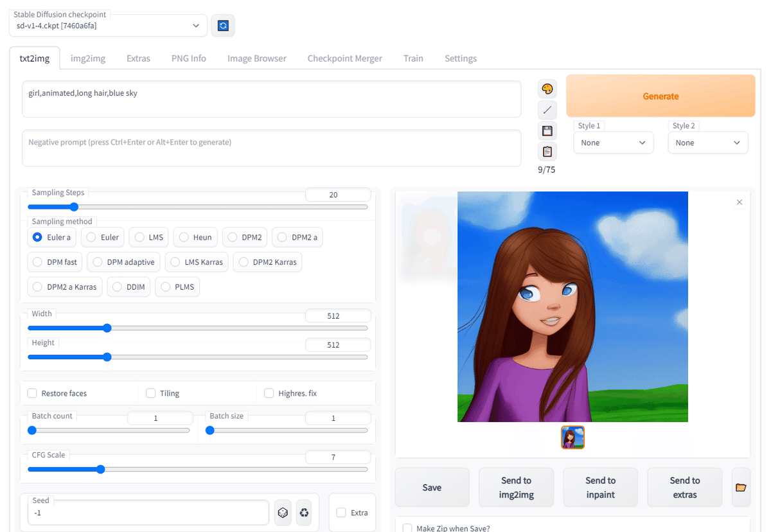Open the PNG Info tab
The height and width of the screenshot is (532, 771).
click(189, 58)
